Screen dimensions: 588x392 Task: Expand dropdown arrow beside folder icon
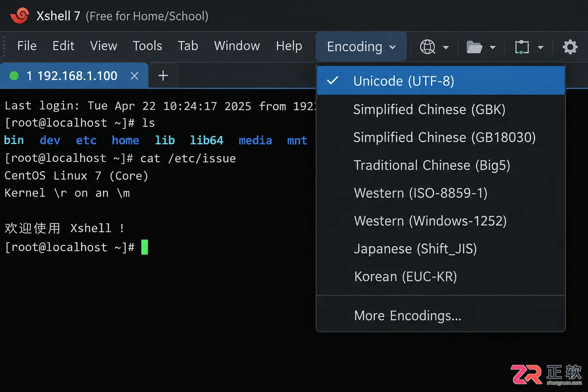point(493,47)
